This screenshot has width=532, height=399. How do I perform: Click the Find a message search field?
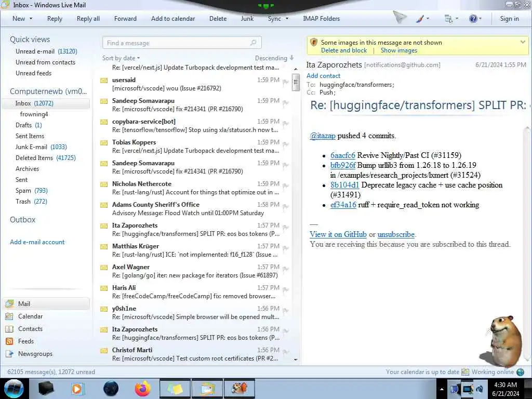182,43
